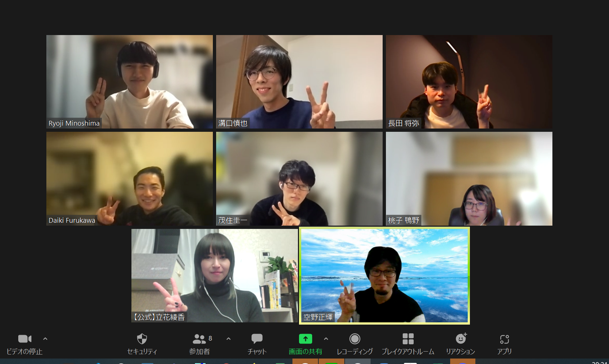Select the Ryoji Minoshima video tile
Viewport: 609px width, 364px height.
pos(130,81)
